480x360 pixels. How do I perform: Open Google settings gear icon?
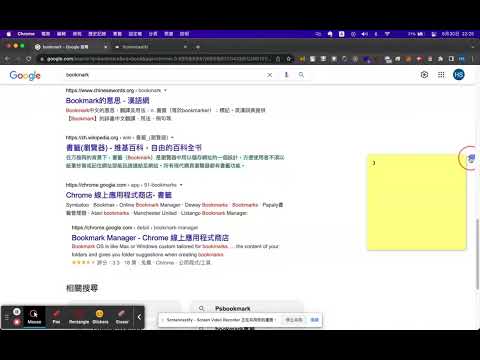click(424, 75)
